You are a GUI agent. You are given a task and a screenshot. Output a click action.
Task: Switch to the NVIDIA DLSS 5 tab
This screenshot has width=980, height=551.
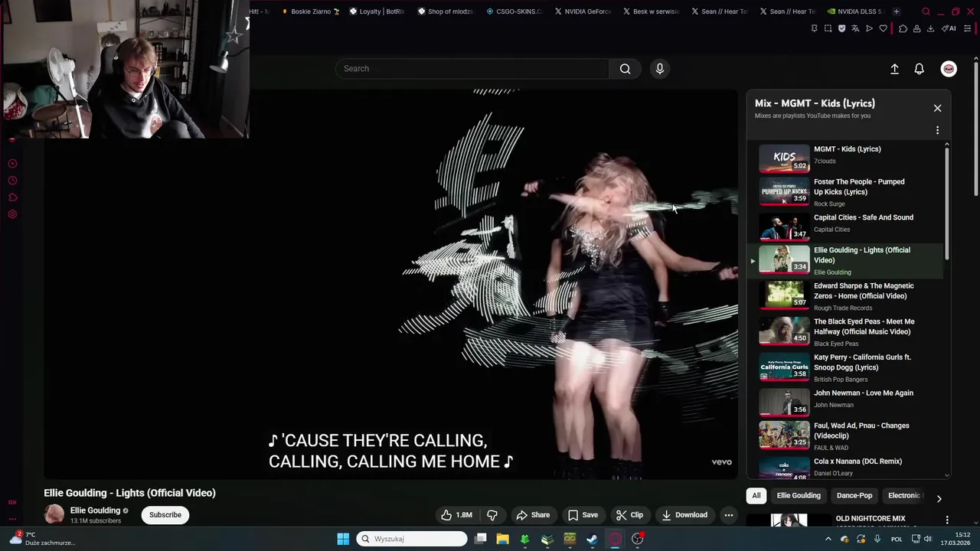coord(855,11)
